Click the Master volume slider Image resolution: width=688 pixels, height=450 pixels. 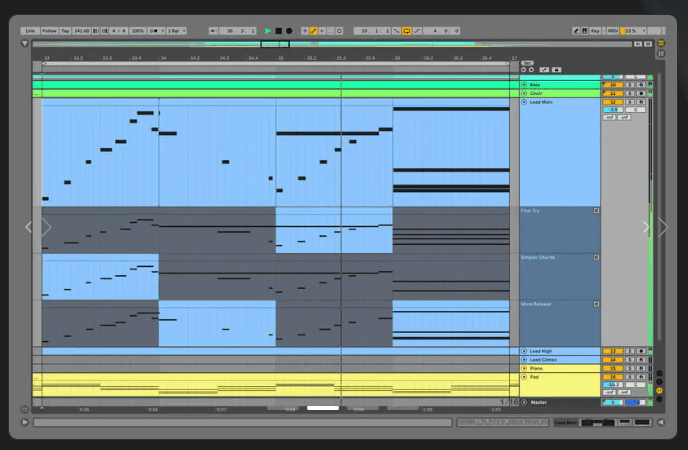[x=613, y=402]
